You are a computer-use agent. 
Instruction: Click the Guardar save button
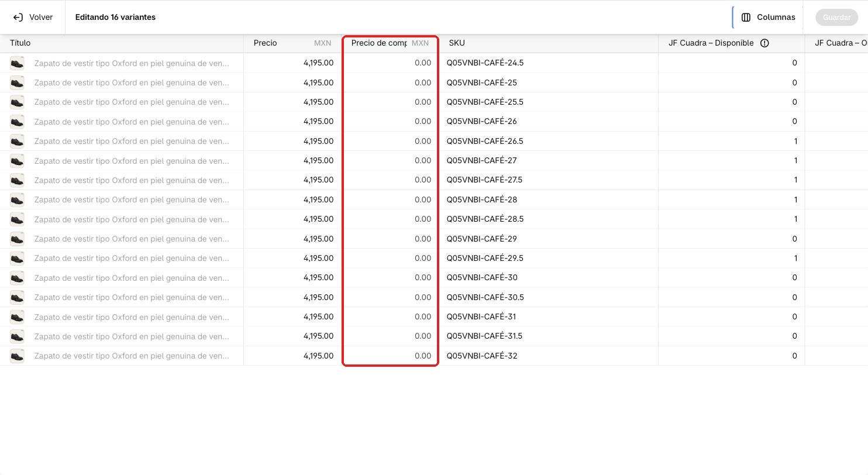[x=836, y=18]
